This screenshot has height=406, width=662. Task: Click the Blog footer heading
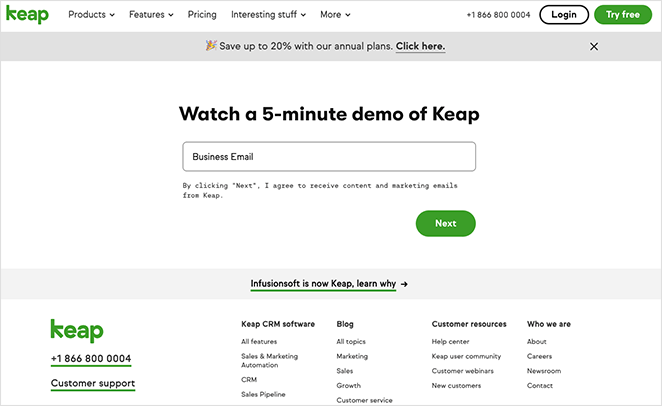[345, 324]
